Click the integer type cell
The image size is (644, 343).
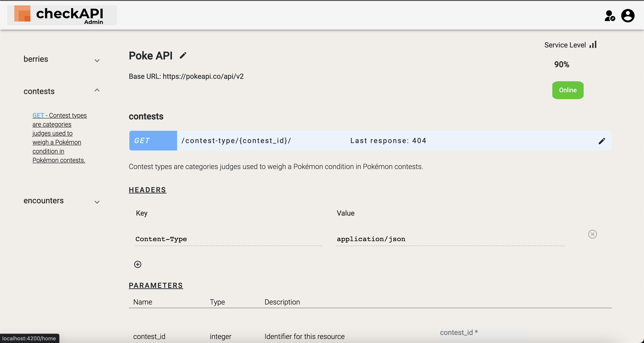click(220, 336)
